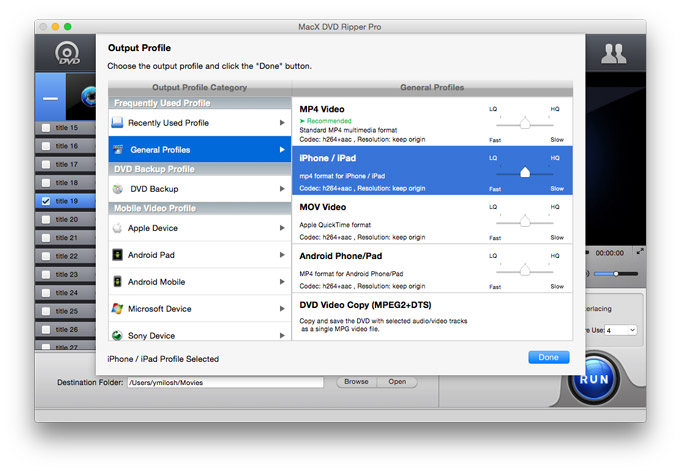
Task: Expand Recently Used Profile arrow
Action: point(282,123)
